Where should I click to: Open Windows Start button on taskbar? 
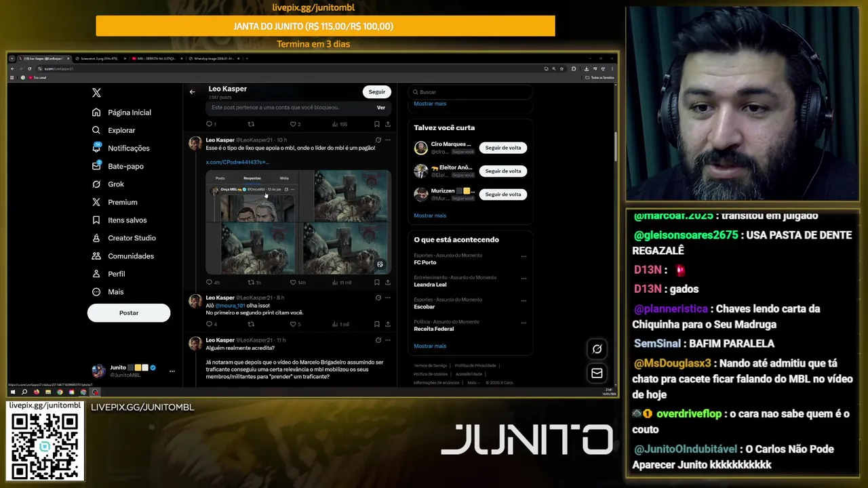[x=12, y=392]
